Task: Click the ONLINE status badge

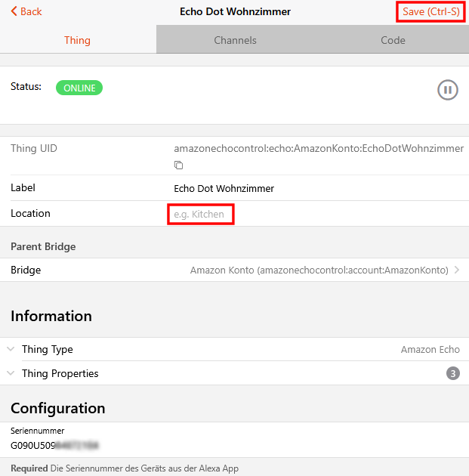Action: click(x=79, y=88)
